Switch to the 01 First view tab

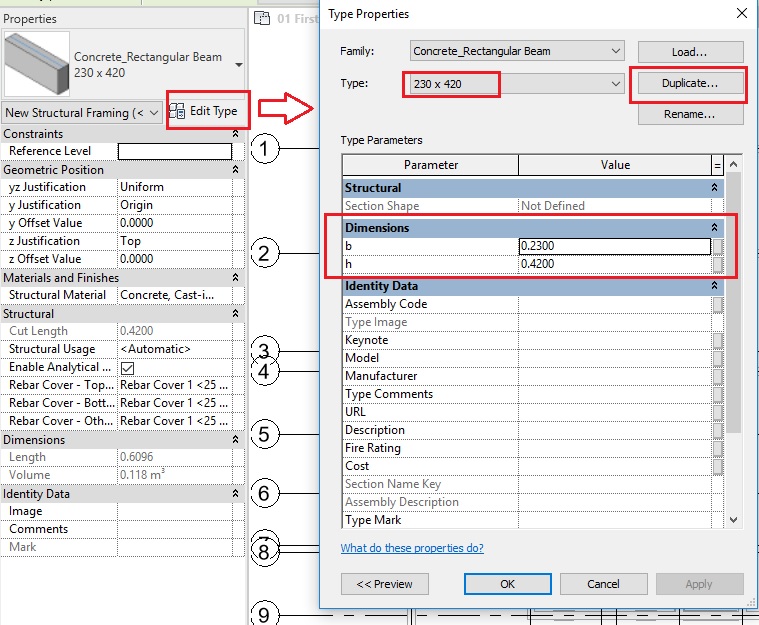coord(290,18)
